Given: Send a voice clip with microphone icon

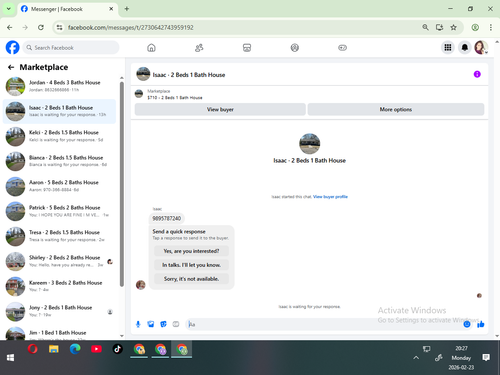Looking at the screenshot, I should (138, 324).
